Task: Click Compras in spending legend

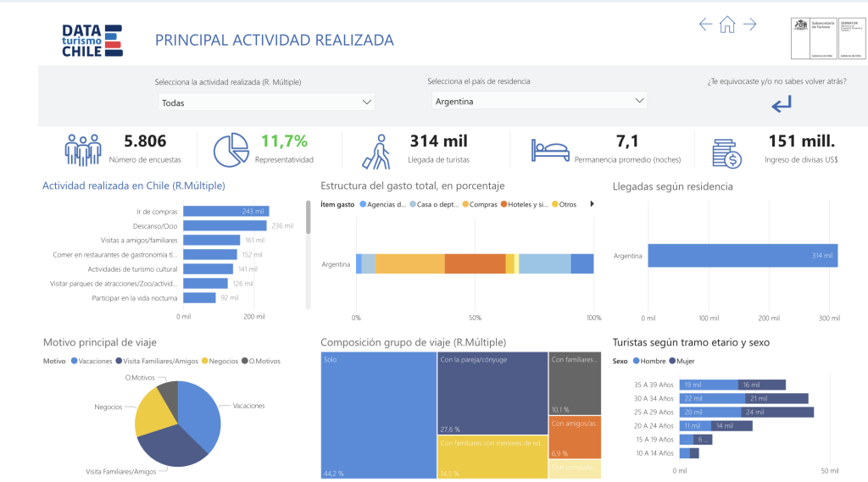Action: (480, 204)
